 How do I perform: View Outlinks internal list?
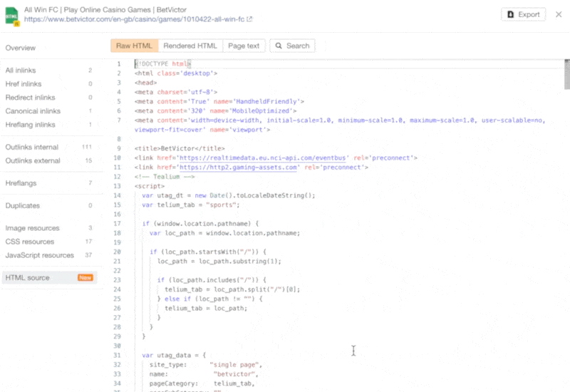pyautogui.click(x=31, y=147)
